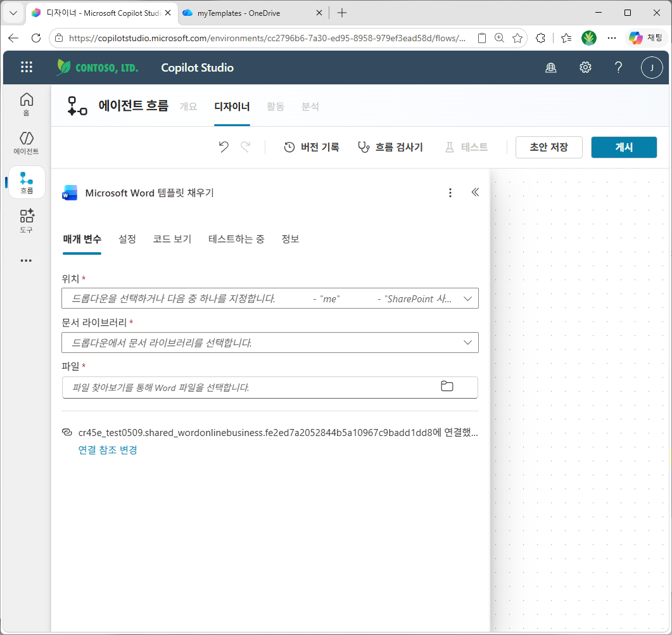Open the settings gear in header
This screenshot has height=635, width=672.
(585, 67)
